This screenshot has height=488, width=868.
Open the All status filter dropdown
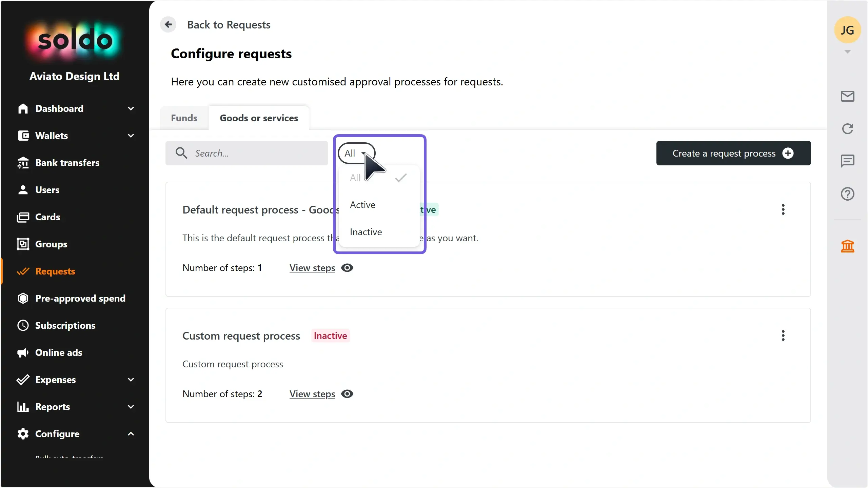(x=356, y=153)
